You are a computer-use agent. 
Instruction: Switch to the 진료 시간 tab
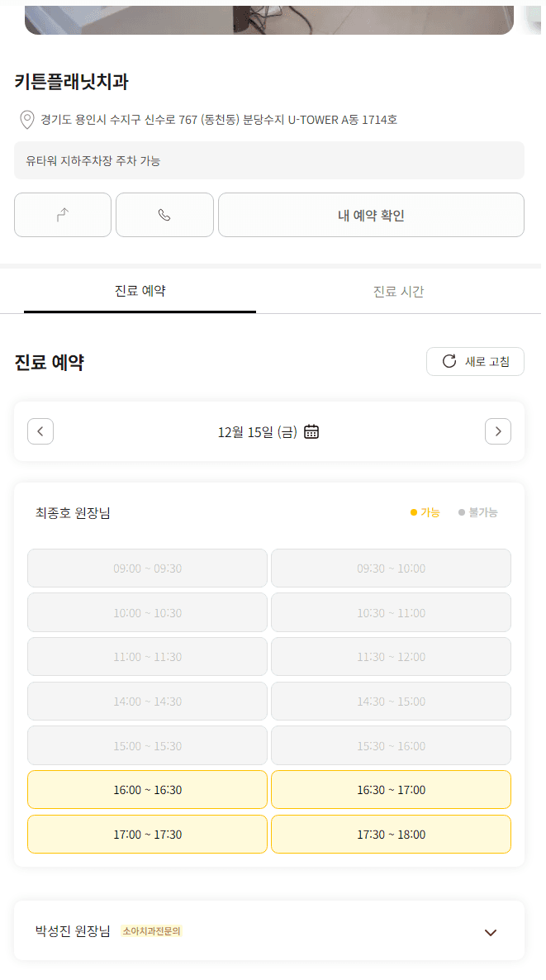tap(398, 291)
